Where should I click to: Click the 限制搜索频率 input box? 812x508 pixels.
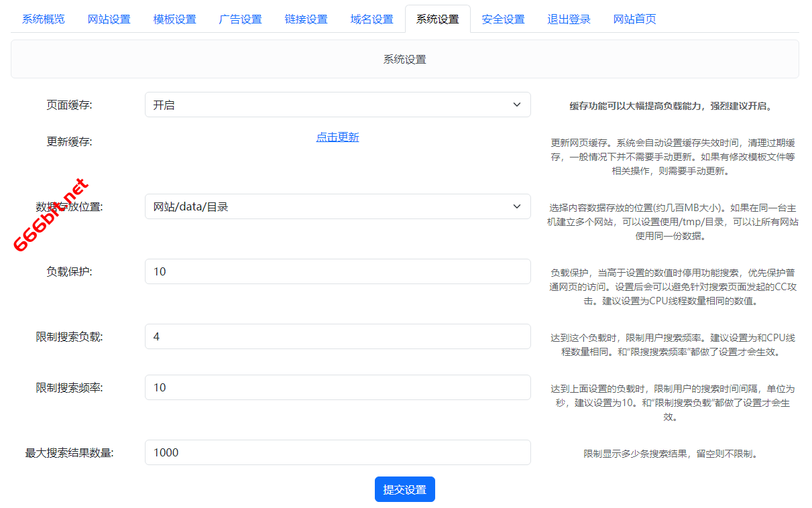pos(337,387)
